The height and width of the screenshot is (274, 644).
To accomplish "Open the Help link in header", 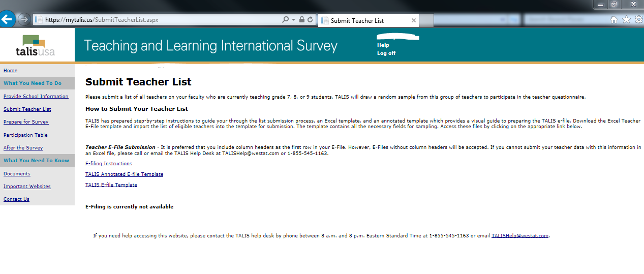I will (383, 45).
